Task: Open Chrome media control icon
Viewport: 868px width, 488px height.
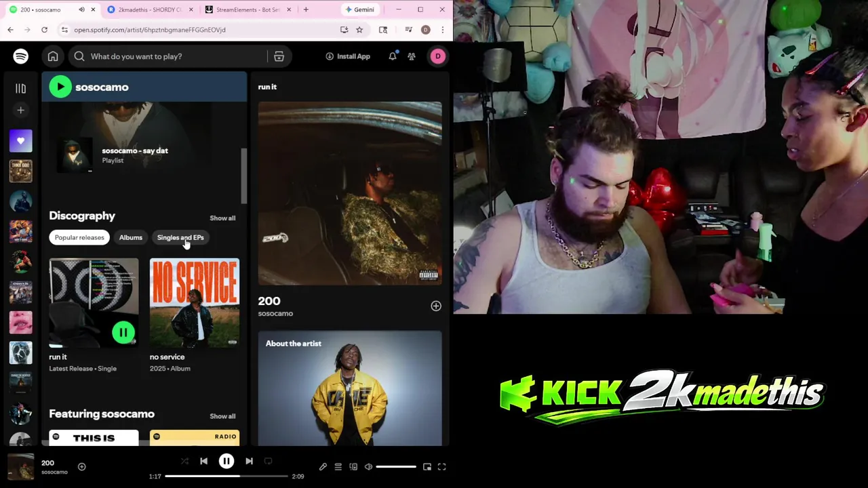Action: 408,30
